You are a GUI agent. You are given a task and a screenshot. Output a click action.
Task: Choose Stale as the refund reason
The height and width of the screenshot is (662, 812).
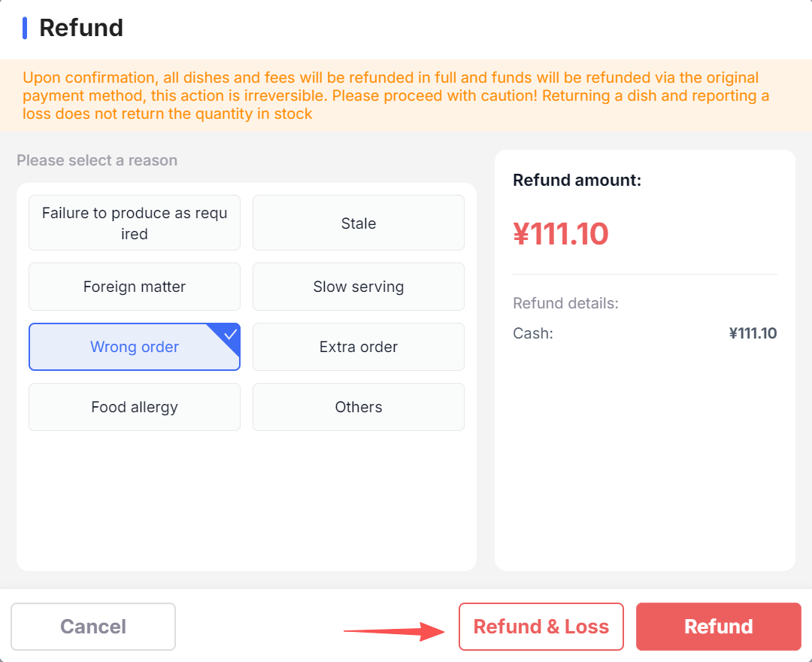[359, 223]
